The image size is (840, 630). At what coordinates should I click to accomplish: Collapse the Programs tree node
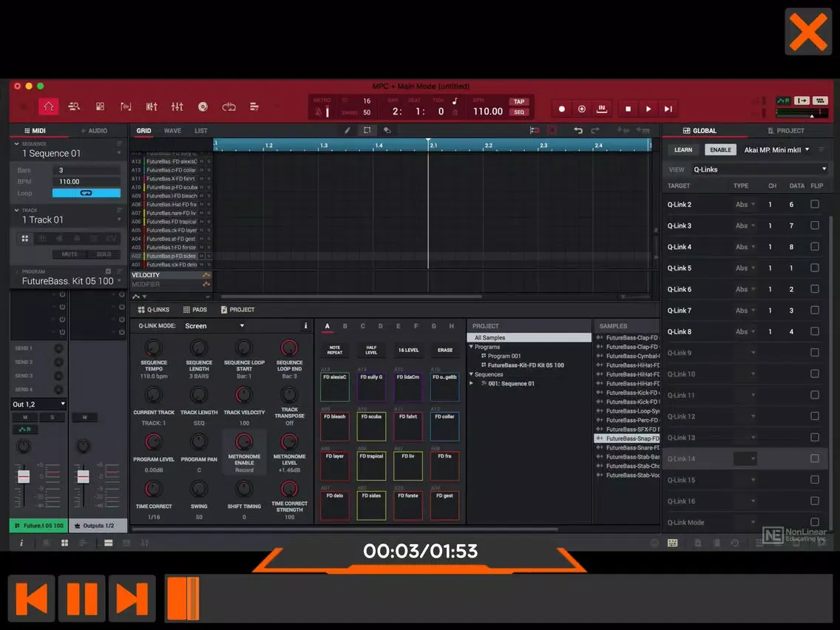coord(472,347)
